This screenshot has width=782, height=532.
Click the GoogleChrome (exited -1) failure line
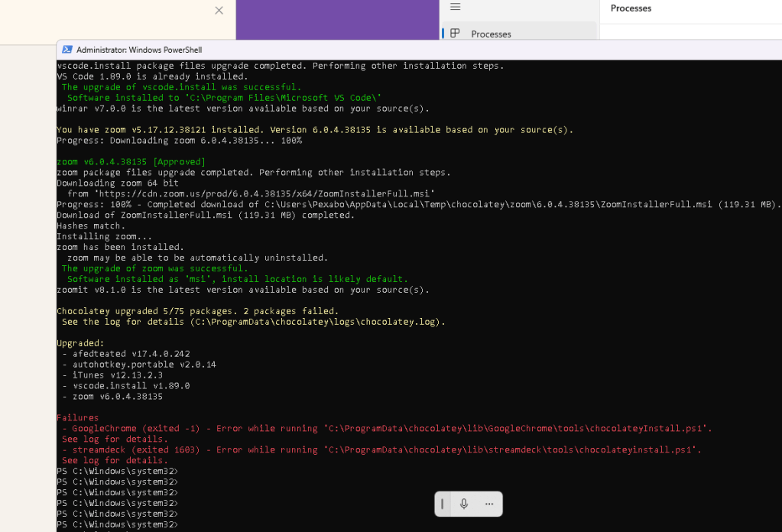(x=387, y=428)
